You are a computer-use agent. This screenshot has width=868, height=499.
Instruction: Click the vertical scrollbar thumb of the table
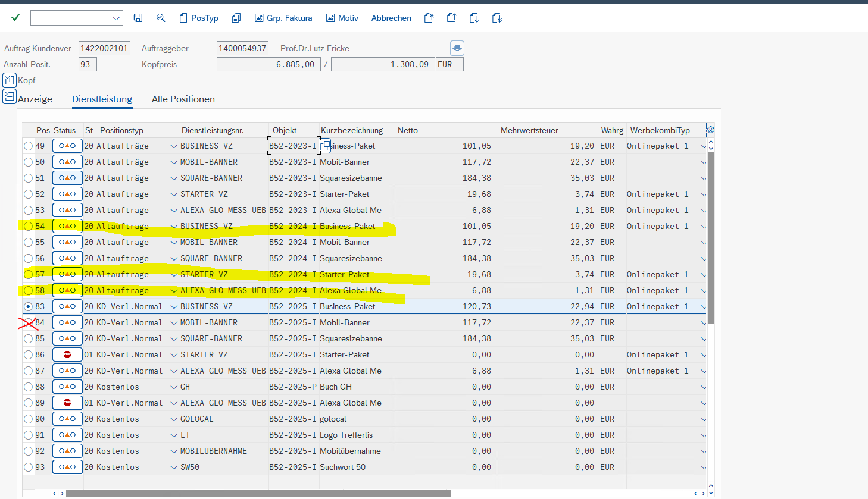click(x=711, y=238)
